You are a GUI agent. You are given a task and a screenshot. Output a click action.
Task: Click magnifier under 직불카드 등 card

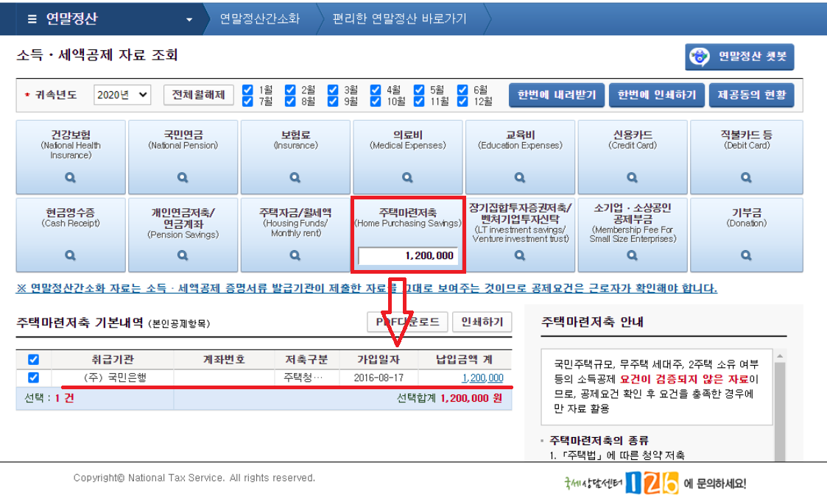746,177
